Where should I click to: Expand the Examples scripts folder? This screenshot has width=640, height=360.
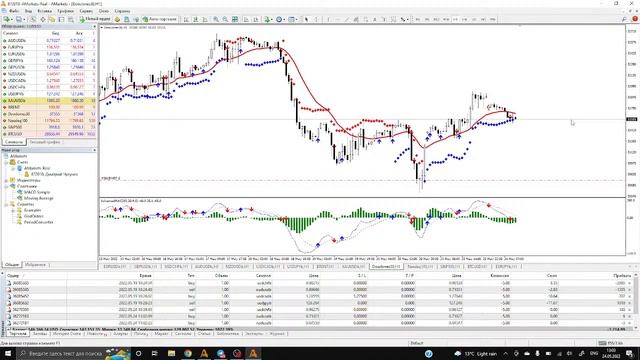click(13, 210)
